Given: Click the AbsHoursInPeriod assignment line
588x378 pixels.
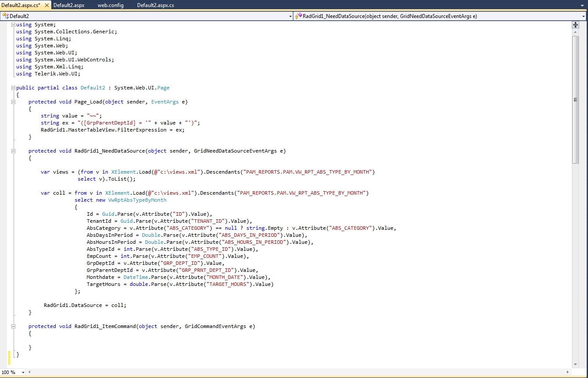Looking at the screenshot, I should [200, 242].
